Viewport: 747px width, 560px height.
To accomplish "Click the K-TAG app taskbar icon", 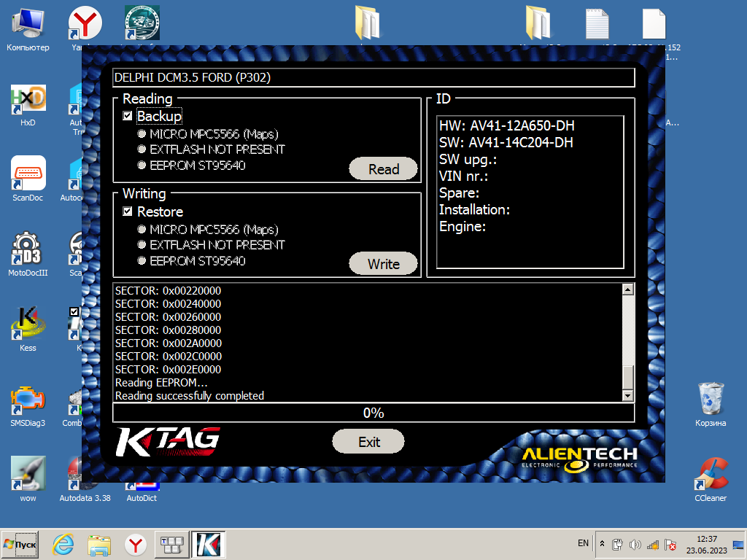I will 208,545.
